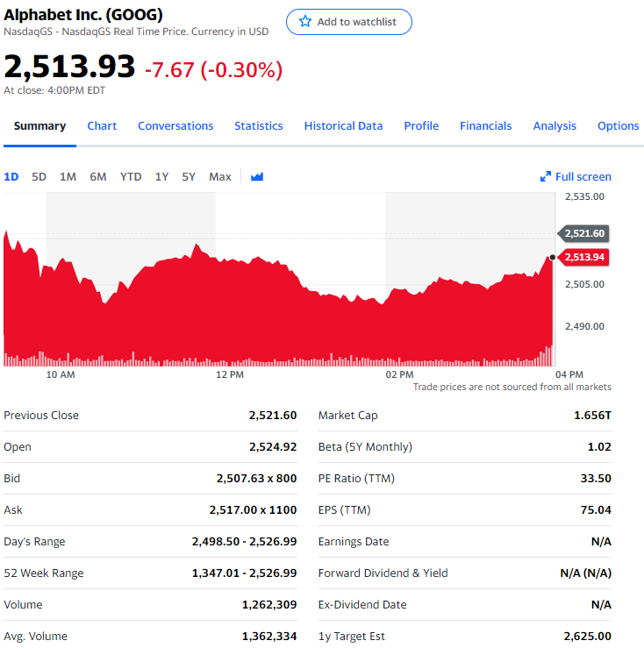Click the 02 PM axis label
Viewport: 644px width, 655px height.
[399, 374]
